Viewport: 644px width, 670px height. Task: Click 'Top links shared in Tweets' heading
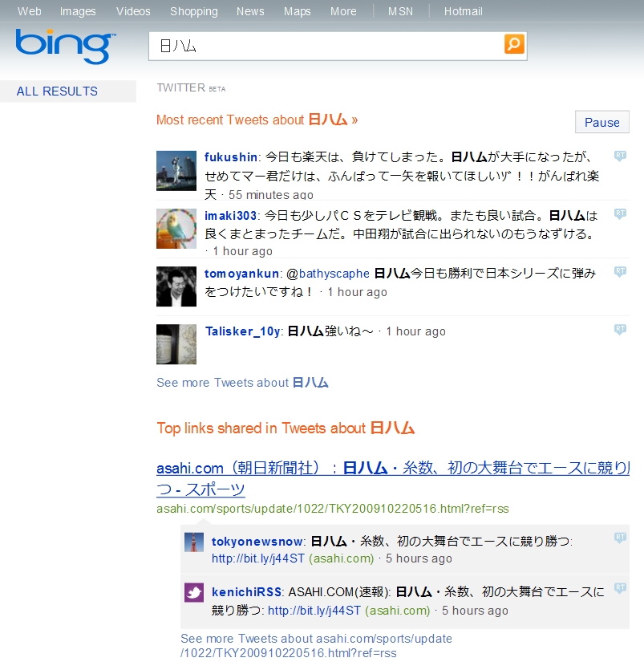pos(286,428)
